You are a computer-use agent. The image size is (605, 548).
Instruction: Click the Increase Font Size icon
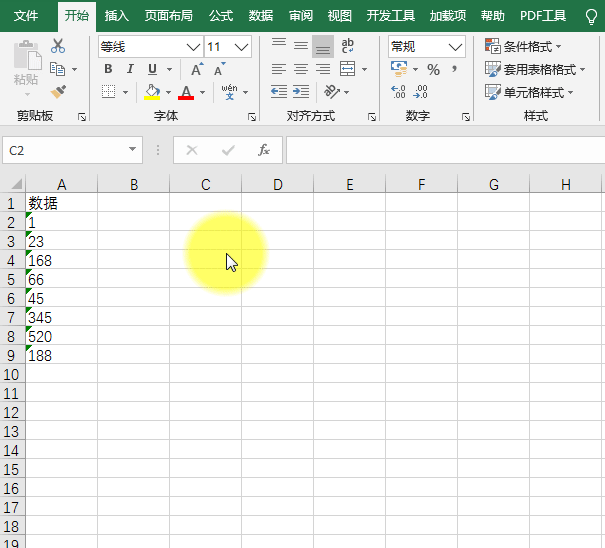[197, 69]
